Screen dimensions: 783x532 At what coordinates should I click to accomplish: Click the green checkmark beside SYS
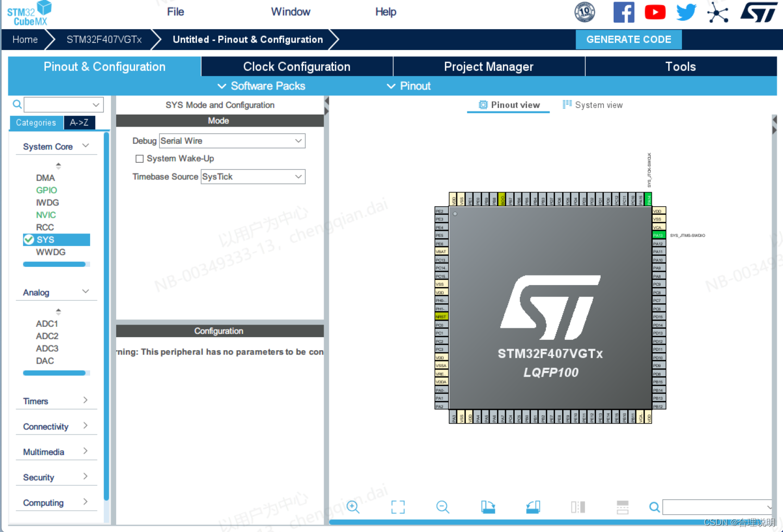[29, 240]
